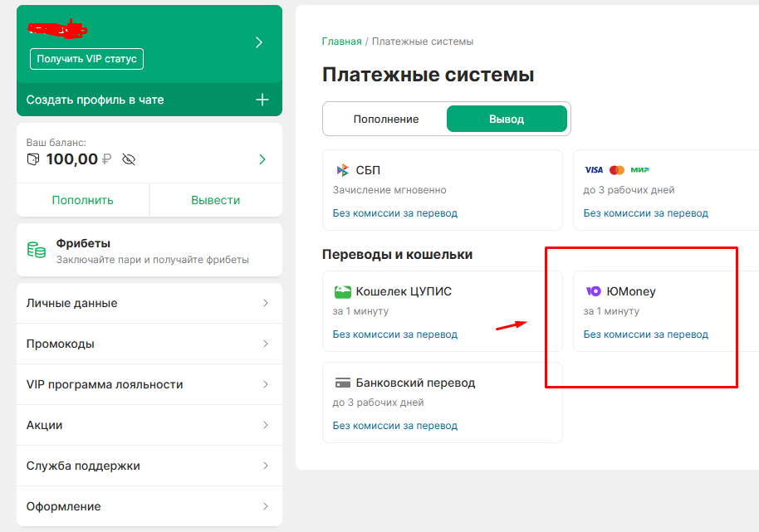Viewport: 759px width, 532px height.
Task: Click Без комиссии за перевод under СБП
Action: [395, 213]
